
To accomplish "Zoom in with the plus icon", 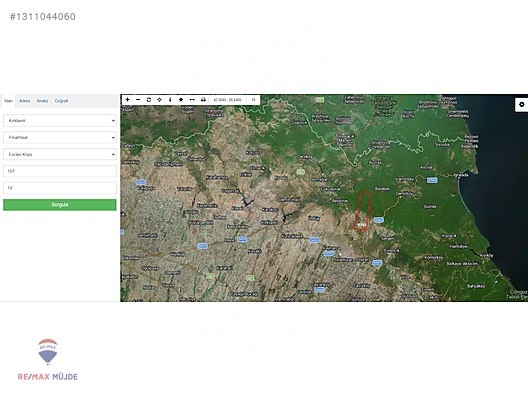I will tap(127, 100).
